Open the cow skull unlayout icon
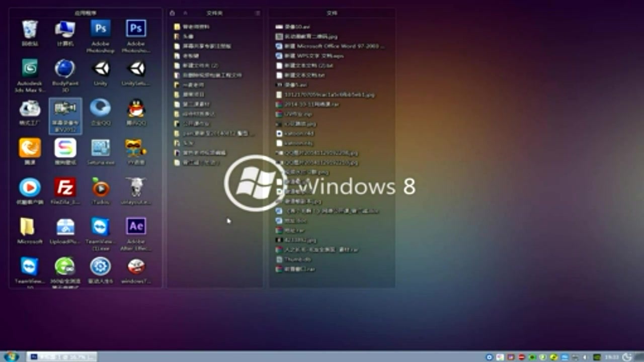This screenshot has height=362, width=644. pos(136,192)
